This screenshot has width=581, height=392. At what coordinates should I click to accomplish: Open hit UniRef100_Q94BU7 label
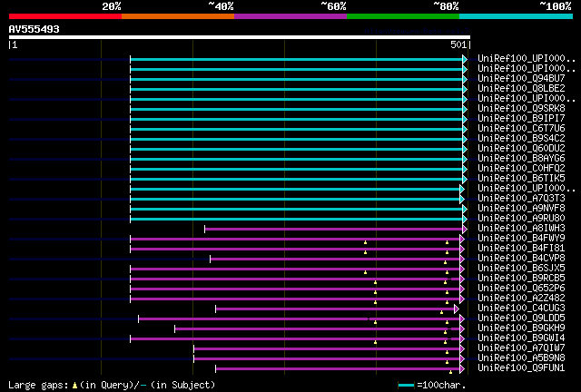pyautogui.click(x=521, y=78)
